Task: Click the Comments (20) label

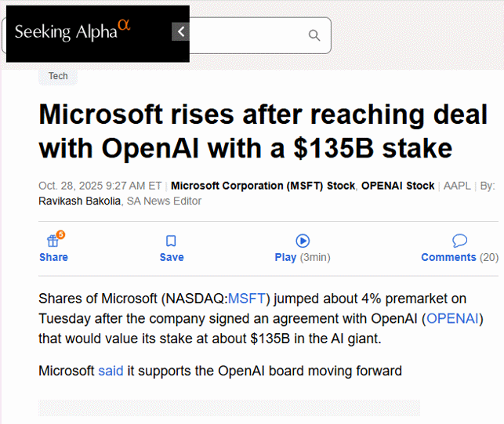Action: tap(459, 257)
